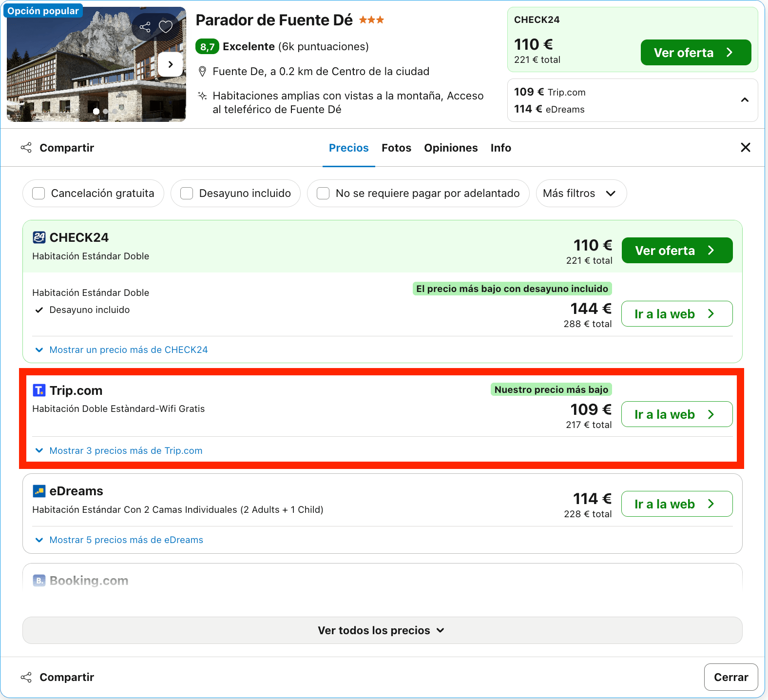
Task: Click Ver oferta in top CHECK24 box
Action: tap(696, 52)
